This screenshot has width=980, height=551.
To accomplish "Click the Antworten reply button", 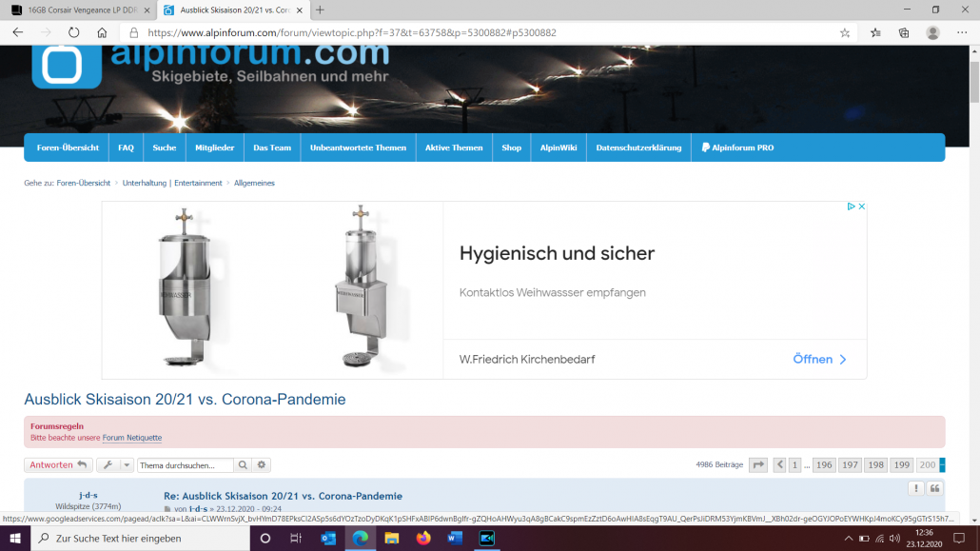I will [x=58, y=465].
